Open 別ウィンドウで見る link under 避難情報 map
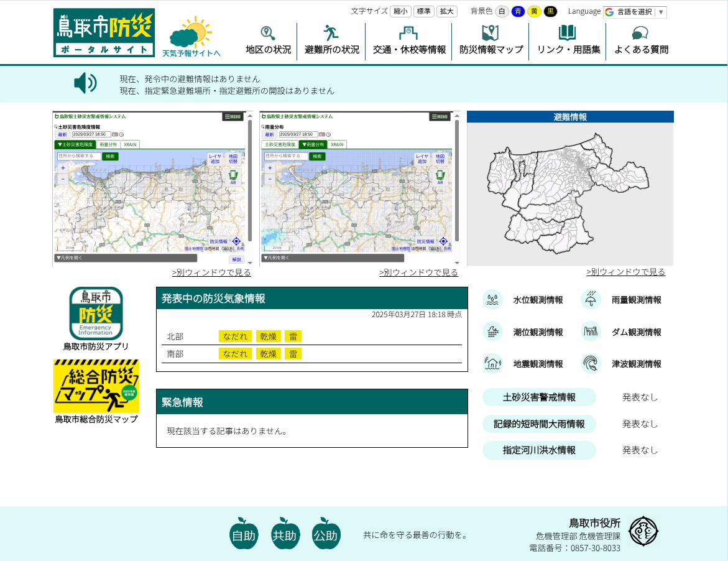Viewport: 728px width, 561px height. point(625,272)
